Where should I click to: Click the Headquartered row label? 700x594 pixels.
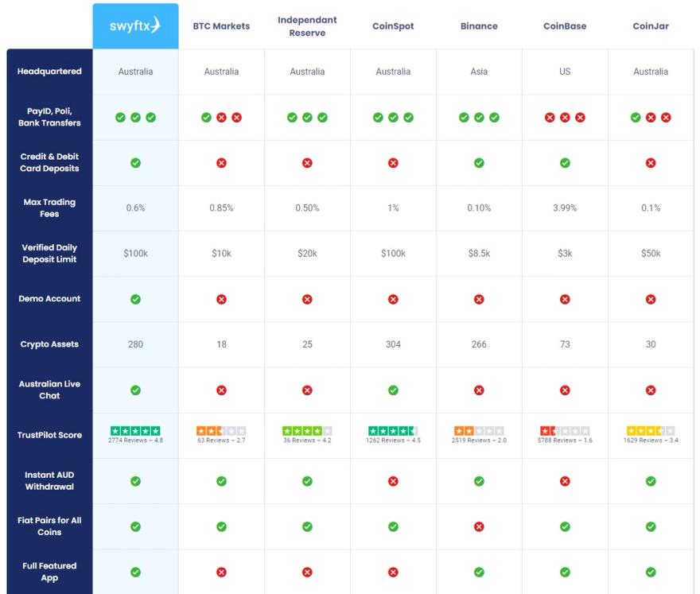coord(49,71)
